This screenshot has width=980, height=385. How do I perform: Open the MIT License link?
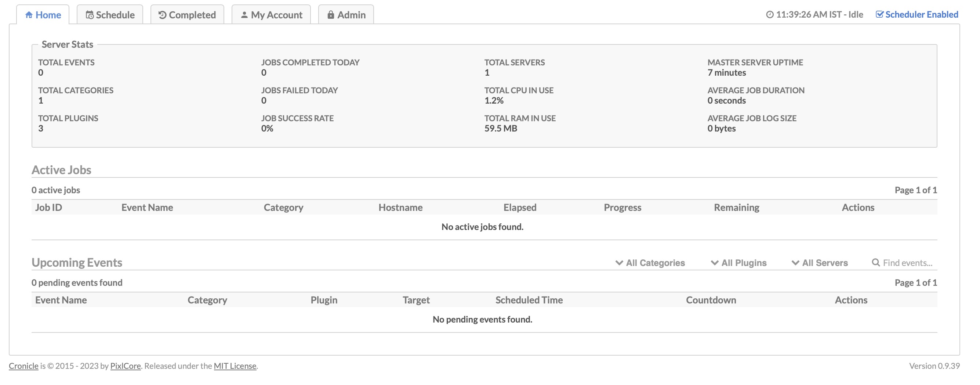[x=235, y=366]
